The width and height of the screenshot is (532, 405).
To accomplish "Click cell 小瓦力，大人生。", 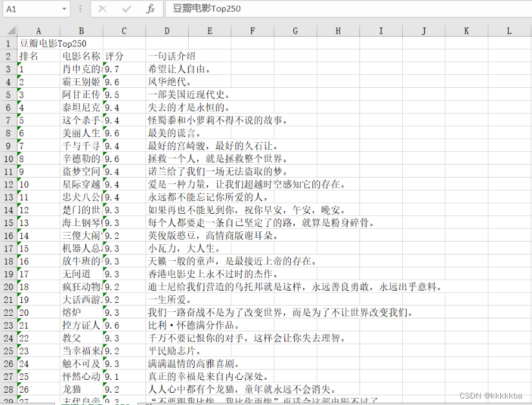I will [184, 249].
